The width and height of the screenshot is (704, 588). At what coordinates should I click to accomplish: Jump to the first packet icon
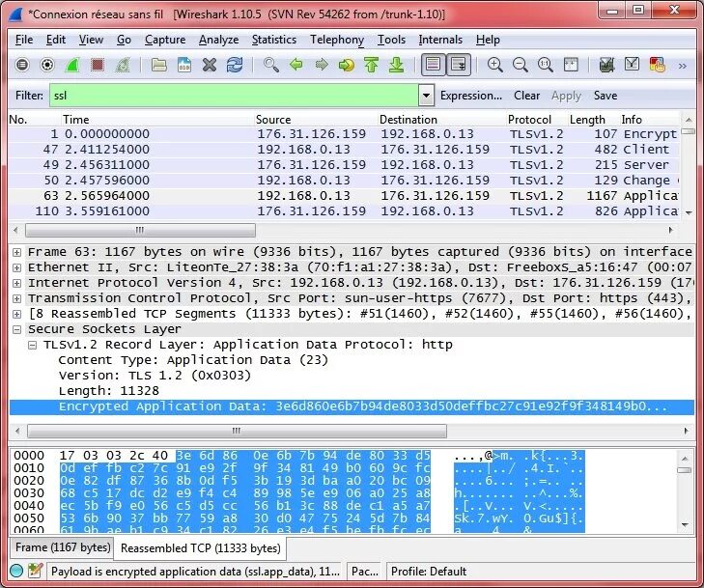coord(371,65)
